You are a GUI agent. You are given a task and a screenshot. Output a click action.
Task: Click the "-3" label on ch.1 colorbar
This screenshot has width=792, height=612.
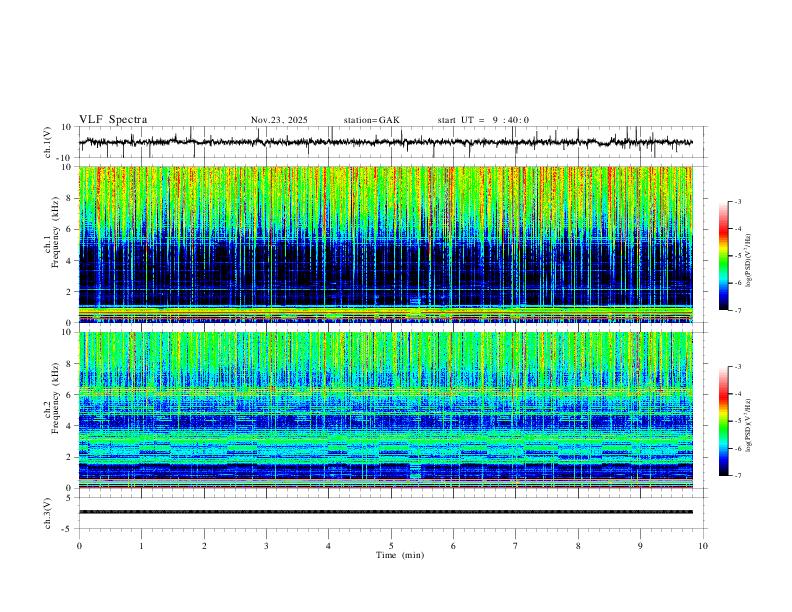coord(738,202)
